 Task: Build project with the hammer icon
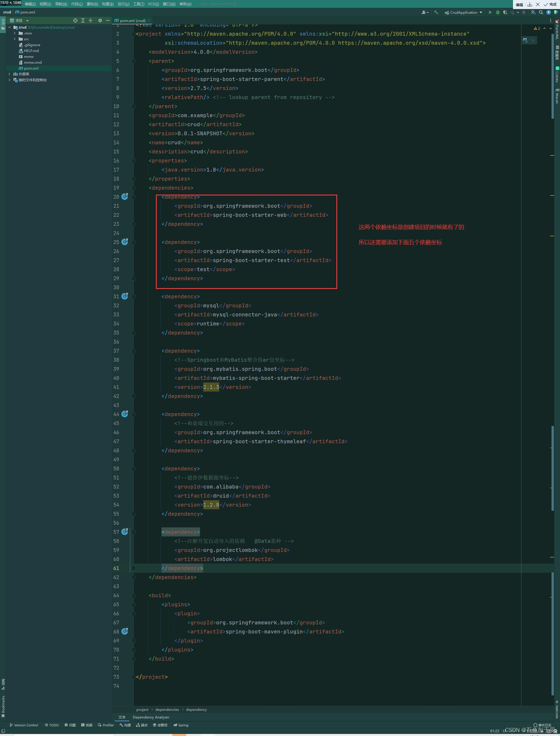coord(436,12)
